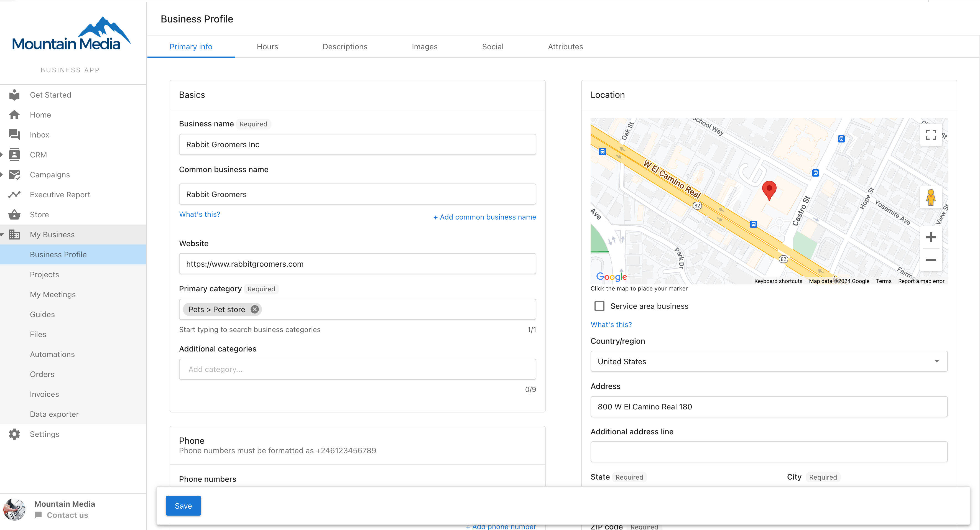This screenshot has height=530, width=980.
Task: Click the Inbox chat icon in sidebar
Action: (x=14, y=135)
